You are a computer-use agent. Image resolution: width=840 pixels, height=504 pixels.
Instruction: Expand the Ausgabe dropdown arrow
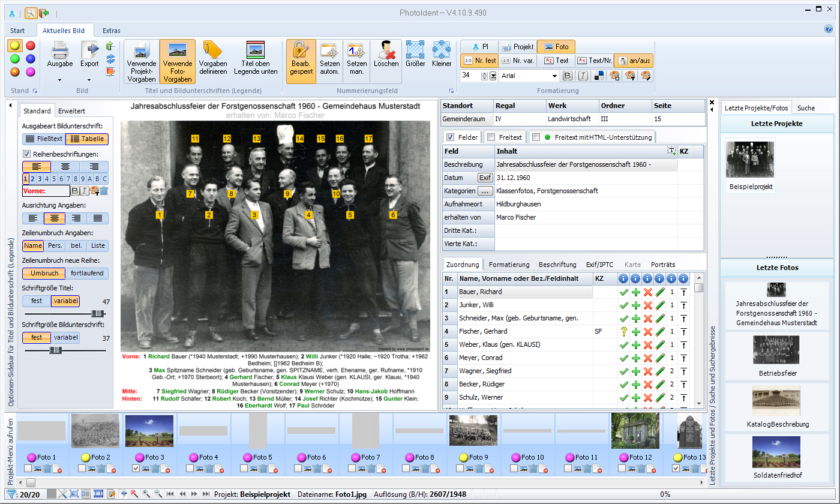[x=59, y=79]
